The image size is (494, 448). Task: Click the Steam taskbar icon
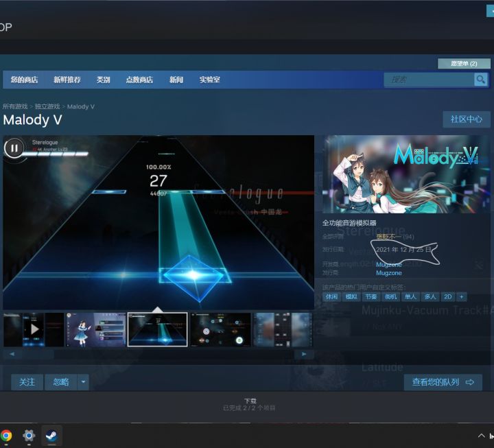click(x=51, y=436)
